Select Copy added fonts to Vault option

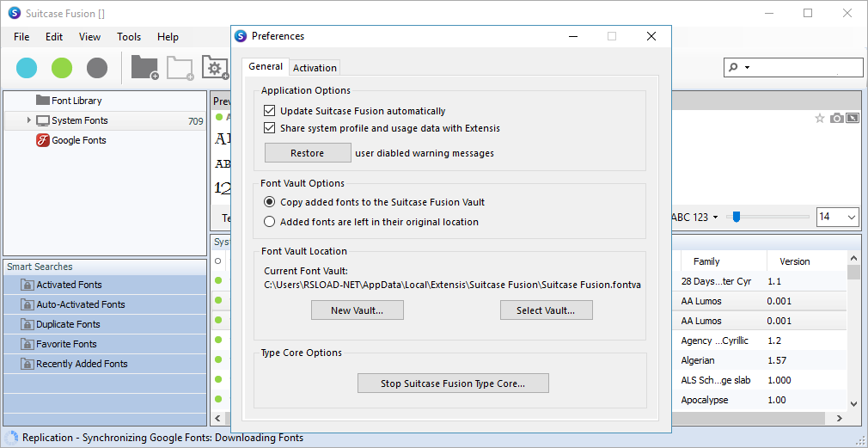point(270,202)
